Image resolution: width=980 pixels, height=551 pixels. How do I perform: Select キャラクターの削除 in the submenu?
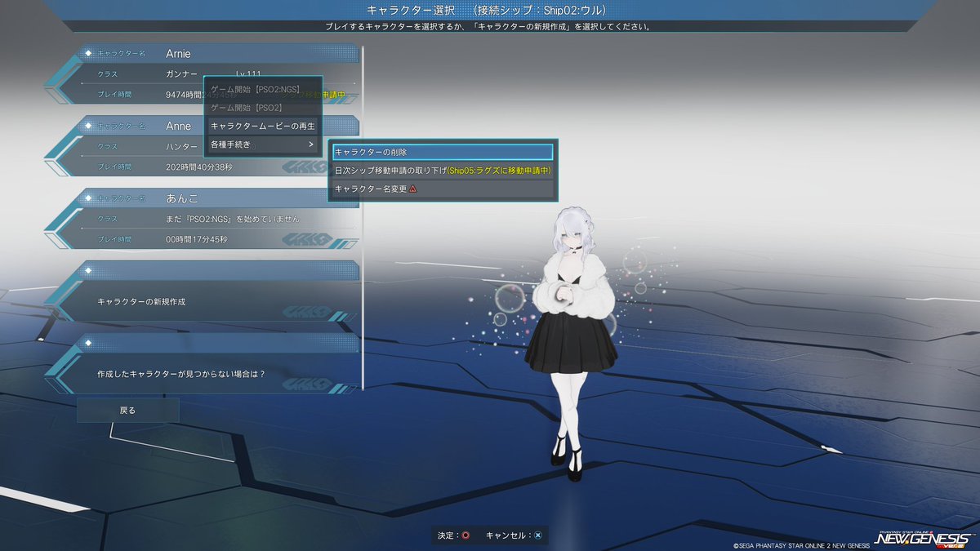pos(443,152)
